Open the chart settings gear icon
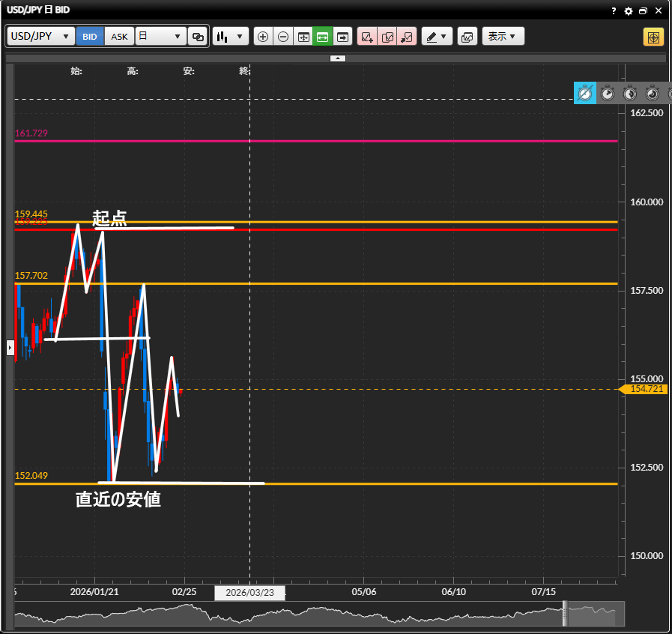 [x=629, y=11]
